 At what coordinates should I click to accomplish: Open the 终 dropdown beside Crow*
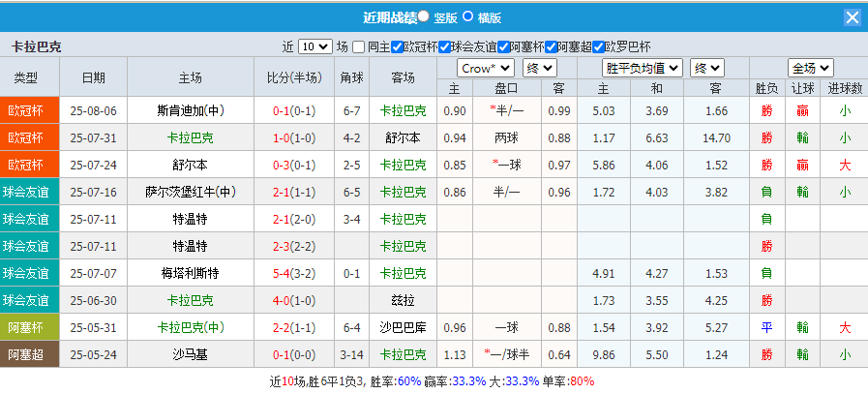tap(539, 68)
